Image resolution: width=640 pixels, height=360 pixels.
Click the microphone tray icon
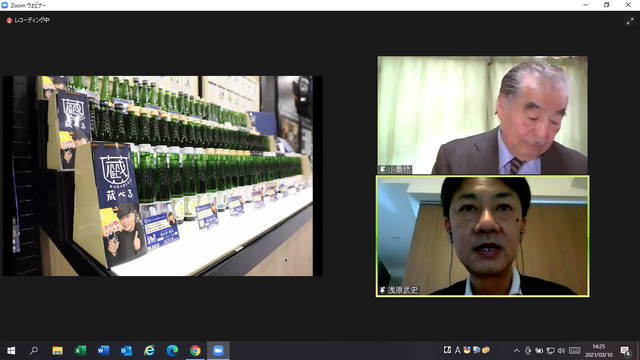click(x=528, y=351)
